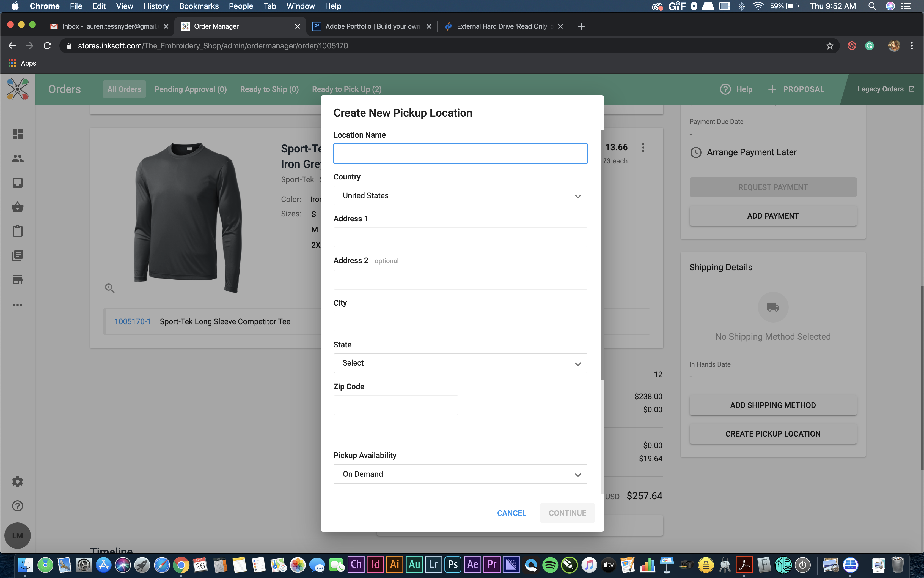The height and width of the screenshot is (578, 924).
Task: Click Add Shipping Method button
Action: pos(773,405)
